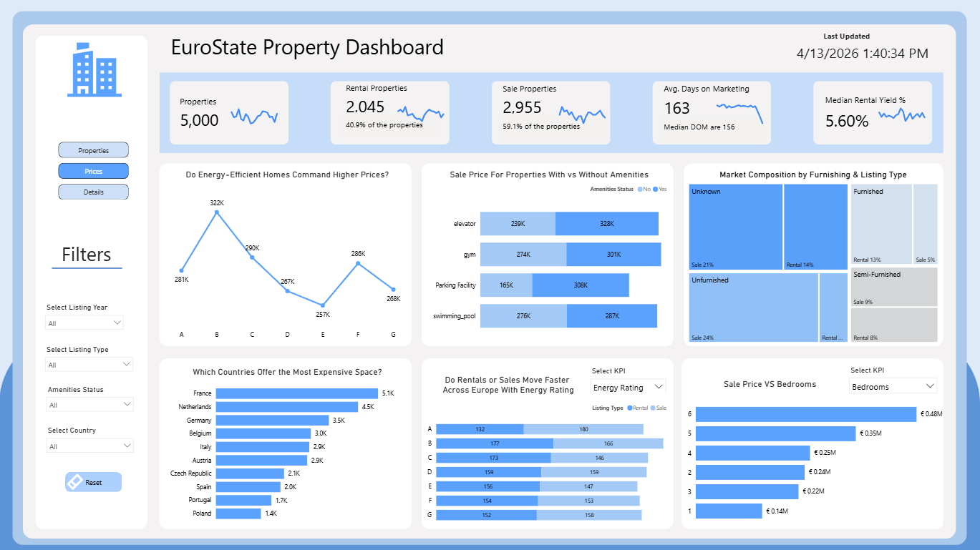Select the Semi-Furnished Sale 9% treemap tile
Screen dimensions: 980x550
pos(894,287)
